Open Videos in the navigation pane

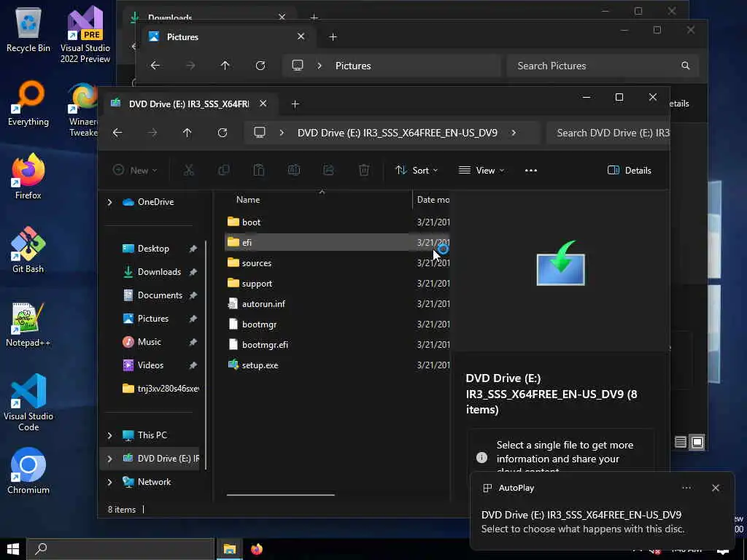150,365
